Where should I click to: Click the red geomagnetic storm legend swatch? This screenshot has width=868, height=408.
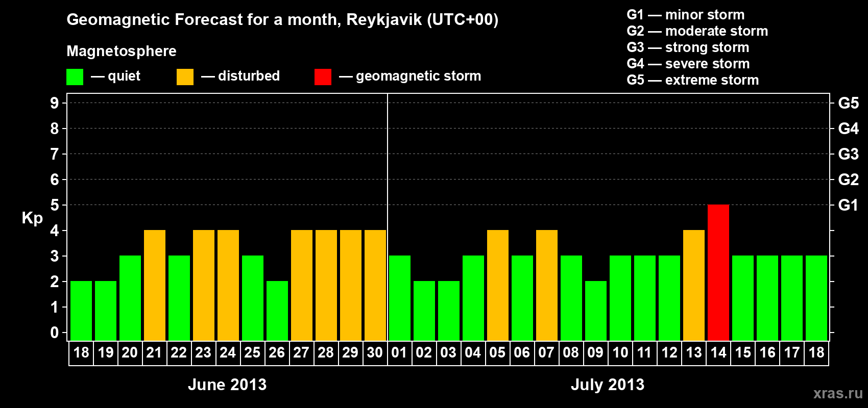tap(323, 77)
